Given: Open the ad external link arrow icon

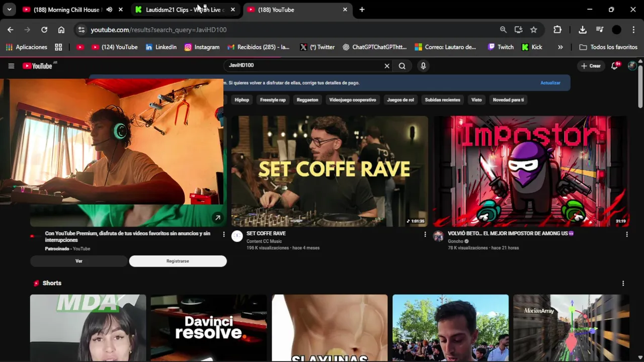Looking at the screenshot, I should click(x=217, y=218).
